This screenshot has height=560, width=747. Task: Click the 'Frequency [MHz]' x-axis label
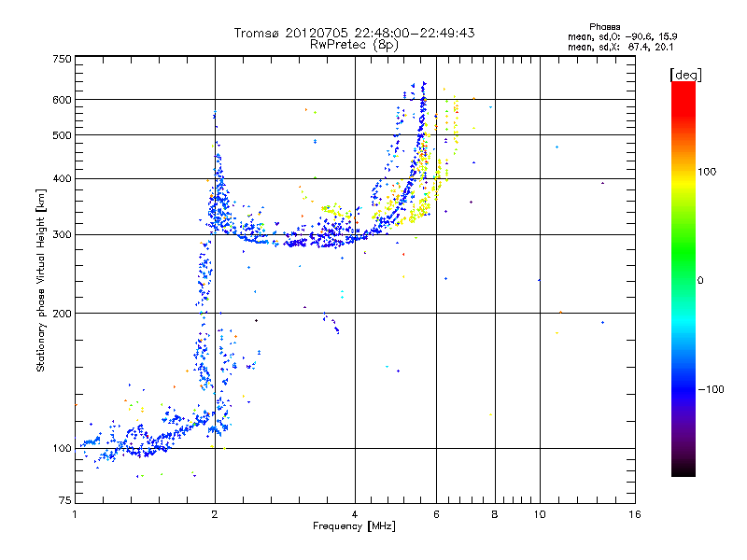coord(354,526)
